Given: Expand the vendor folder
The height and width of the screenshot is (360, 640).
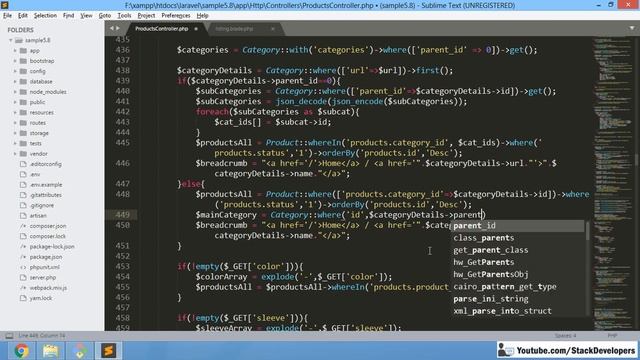Looking at the screenshot, I should tap(15, 154).
